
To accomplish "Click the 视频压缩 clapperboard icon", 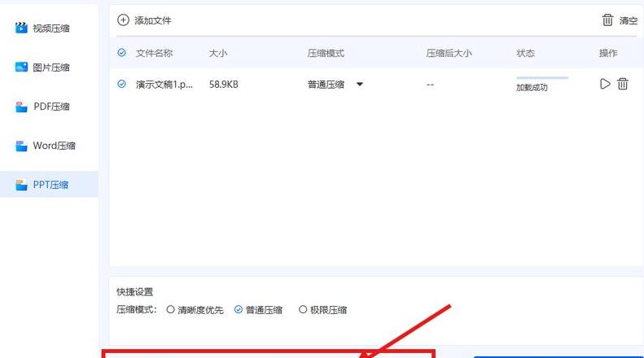I will pyautogui.click(x=21, y=28).
